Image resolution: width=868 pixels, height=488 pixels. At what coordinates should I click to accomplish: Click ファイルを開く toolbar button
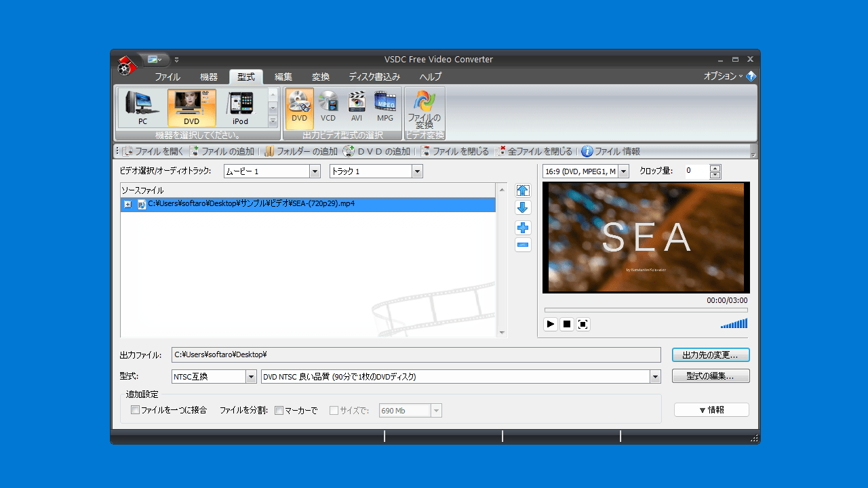pyautogui.click(x=153, y=151)
